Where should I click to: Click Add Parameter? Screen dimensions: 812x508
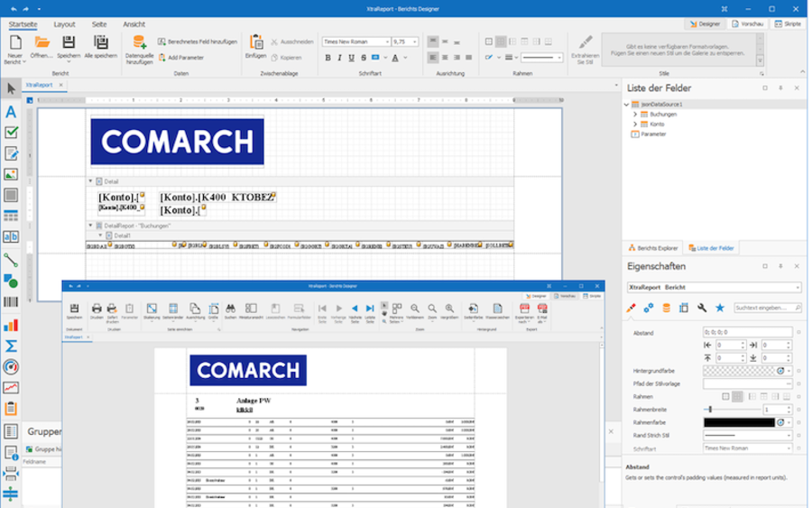[x=180, y=58]
